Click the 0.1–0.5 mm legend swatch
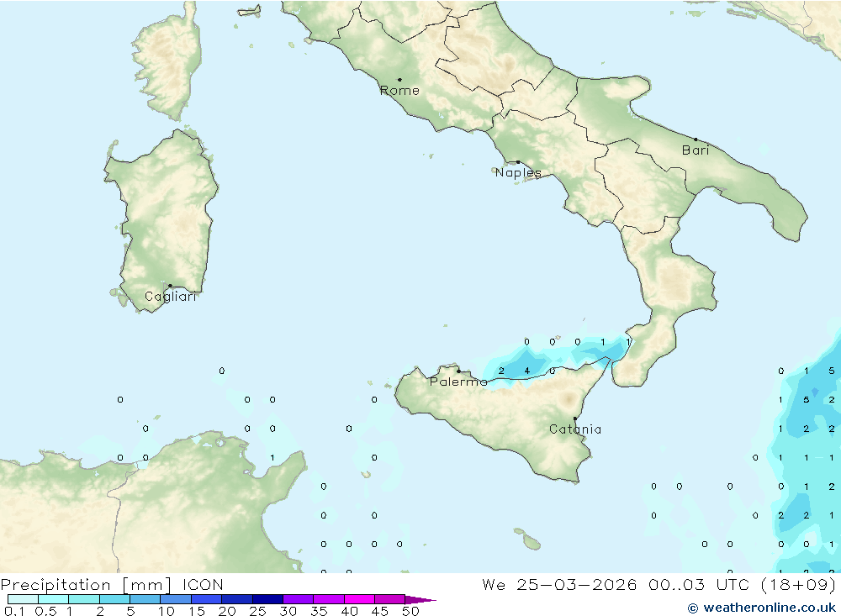The width and height of the screenshot is (841, 616). (23, 599)
